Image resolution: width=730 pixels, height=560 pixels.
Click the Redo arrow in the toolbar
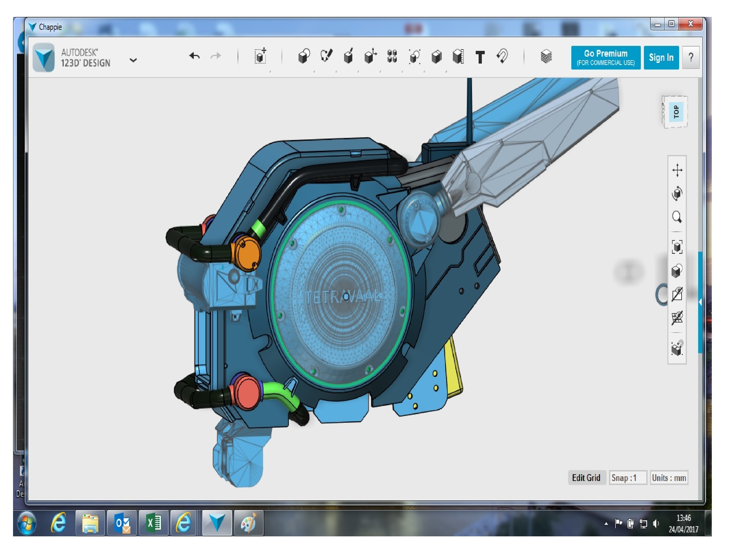pyautogui.click(x=216, y=56)
